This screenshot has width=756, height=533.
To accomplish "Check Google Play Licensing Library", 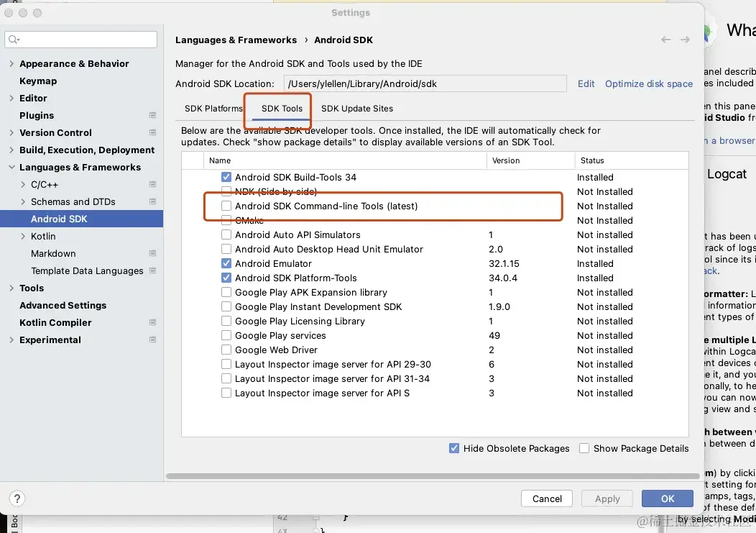I will click(226, 321).
